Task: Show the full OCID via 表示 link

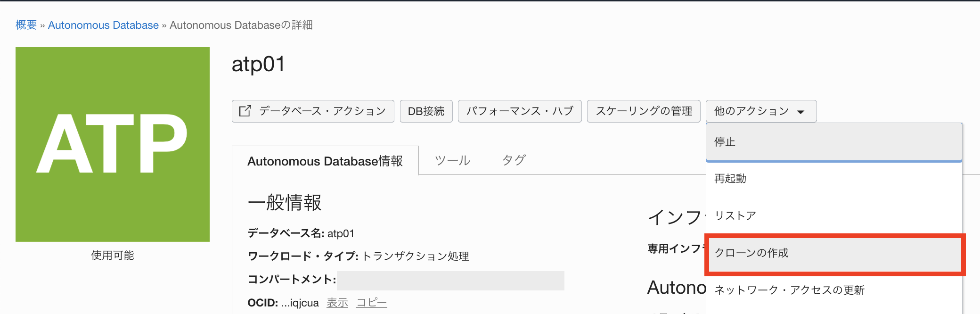Action: (337, 302)
